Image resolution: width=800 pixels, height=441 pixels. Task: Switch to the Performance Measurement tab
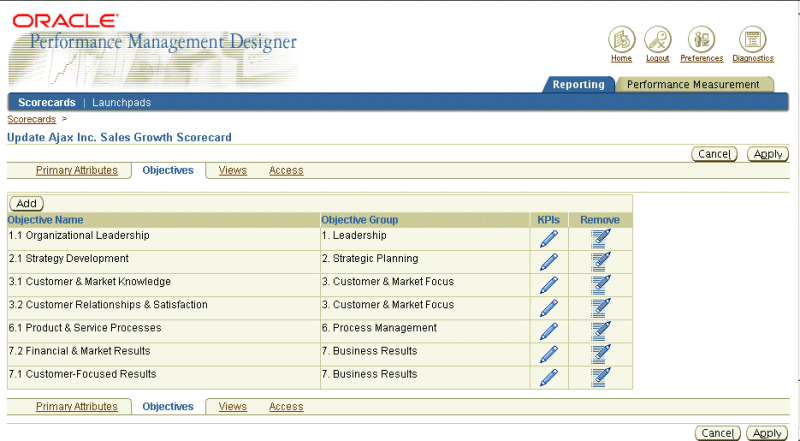click(693, 85)
